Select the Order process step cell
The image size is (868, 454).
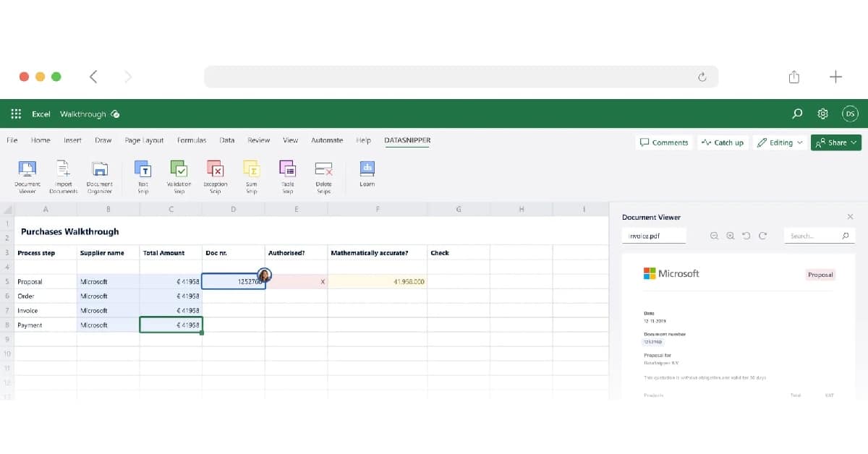click(x=46, y=296)
